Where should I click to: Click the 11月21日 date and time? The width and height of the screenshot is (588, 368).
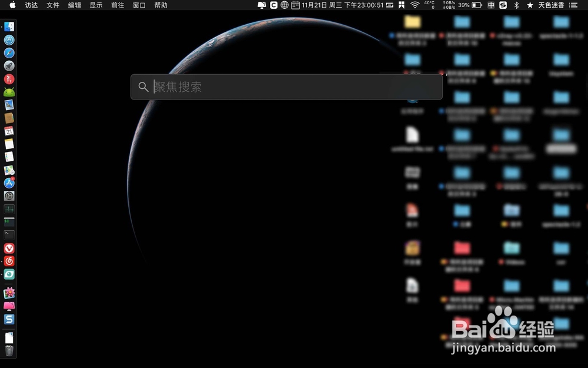coord(342,5)
